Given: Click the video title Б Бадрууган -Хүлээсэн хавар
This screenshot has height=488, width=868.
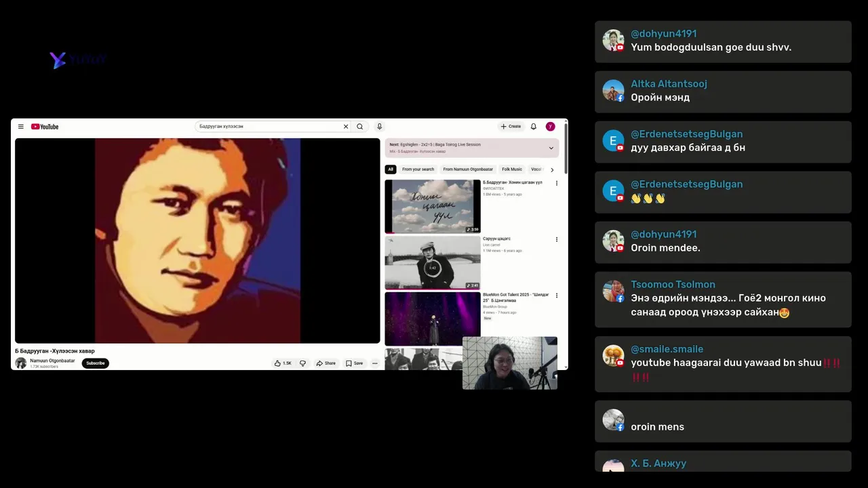Looking at the screenshot, I should 55,351.
